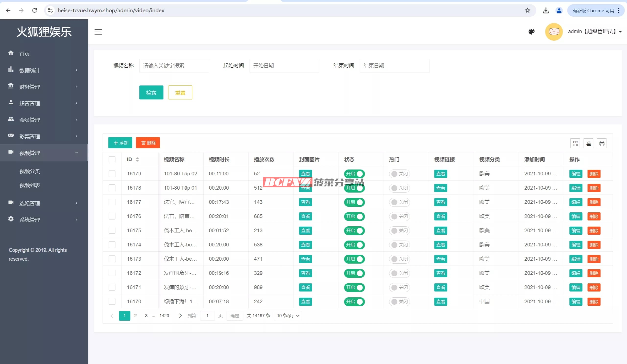Screen dimensions: 627x364
Task: Click the hamburger sidebar collapse icon
Action: [98, 32]
